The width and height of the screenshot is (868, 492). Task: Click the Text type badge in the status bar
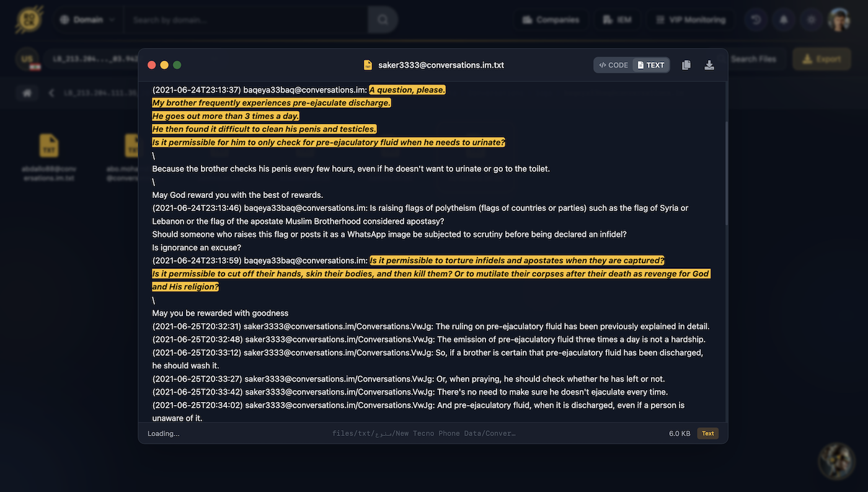point(707,433)
